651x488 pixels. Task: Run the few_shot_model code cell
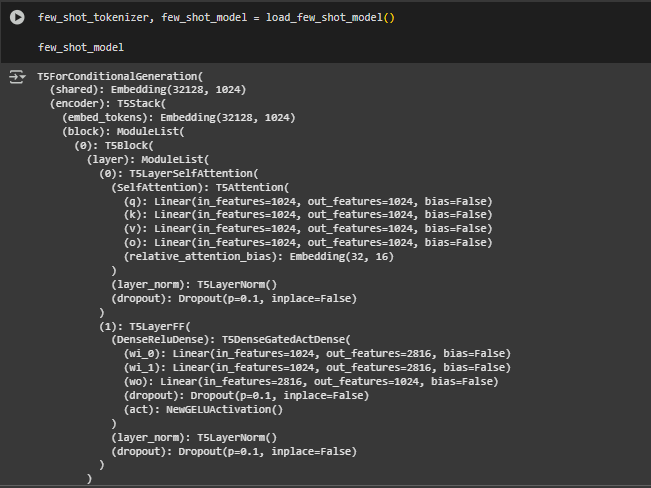coord(17,17)
